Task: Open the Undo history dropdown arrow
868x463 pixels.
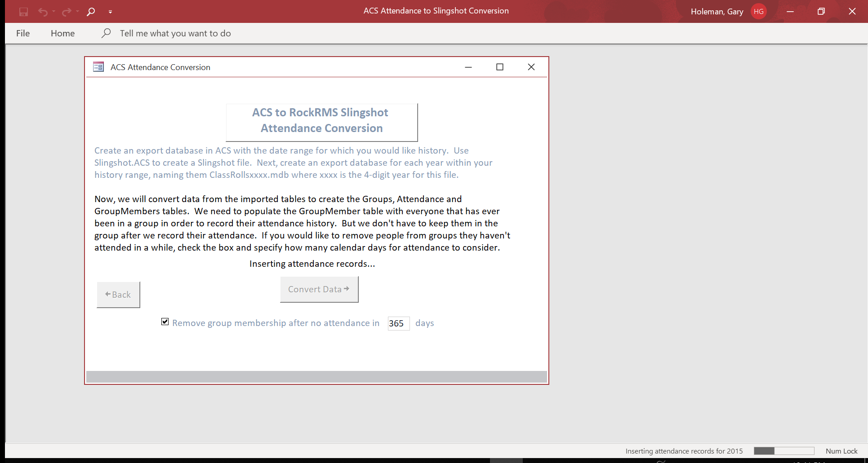Action: point(53,12)
